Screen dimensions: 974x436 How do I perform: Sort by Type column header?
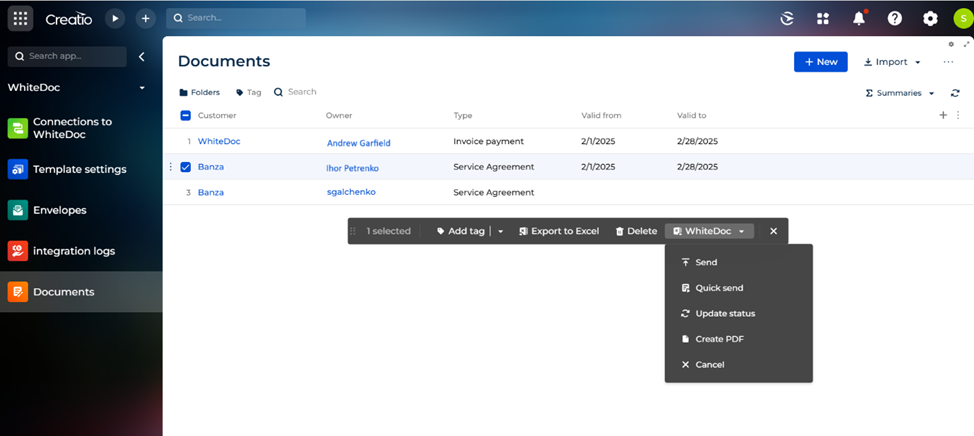click(x=463, y=116)
